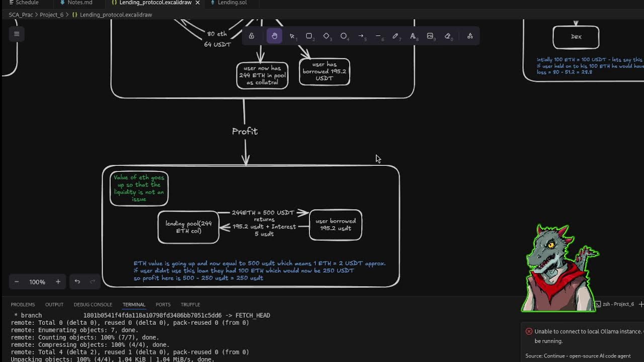Select the 'lending pool(244 ETH col)' box
This screenshot has height=362, width=644.
(188, 227)
